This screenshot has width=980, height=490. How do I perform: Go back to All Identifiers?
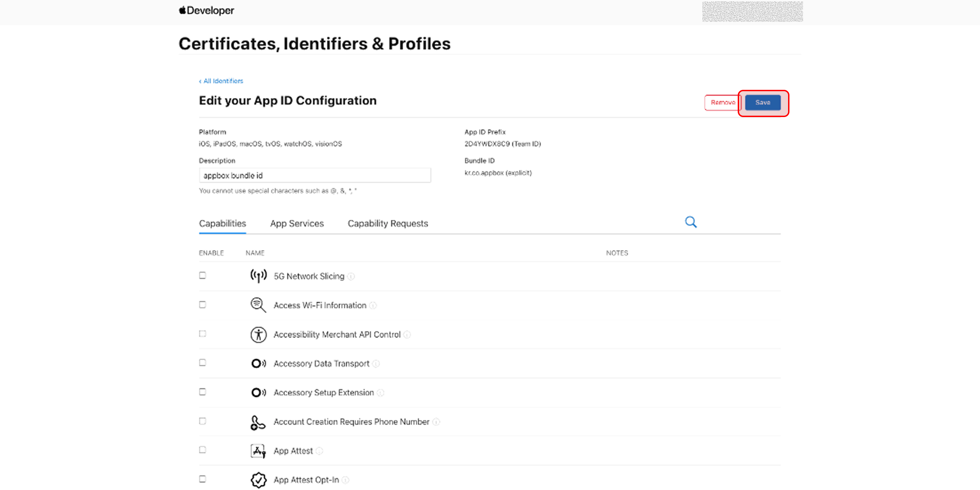click(221, 81)
